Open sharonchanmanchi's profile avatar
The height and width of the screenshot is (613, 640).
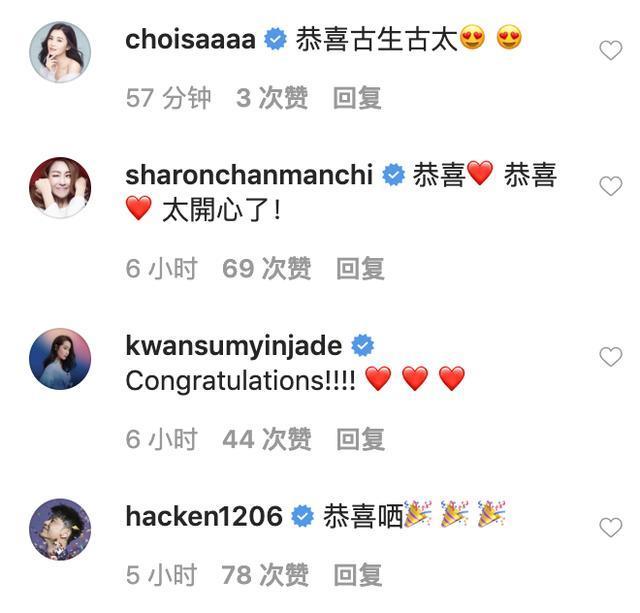pos(60,188)
